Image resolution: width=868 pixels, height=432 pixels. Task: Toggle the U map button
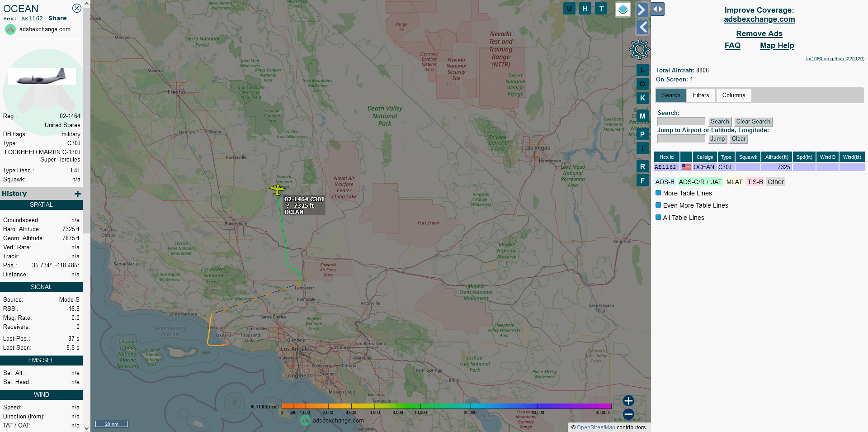(x=569, y=9)
